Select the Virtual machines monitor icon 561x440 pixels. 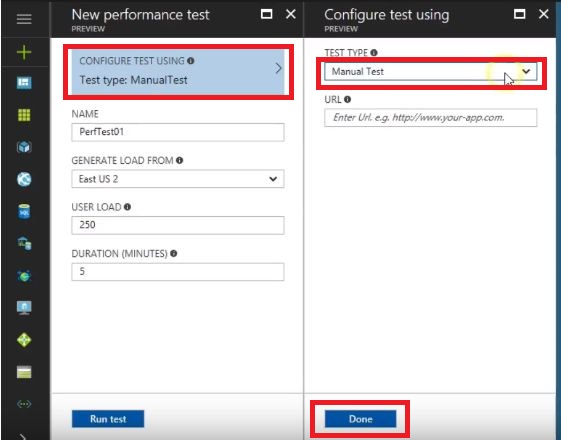[24, 308]
